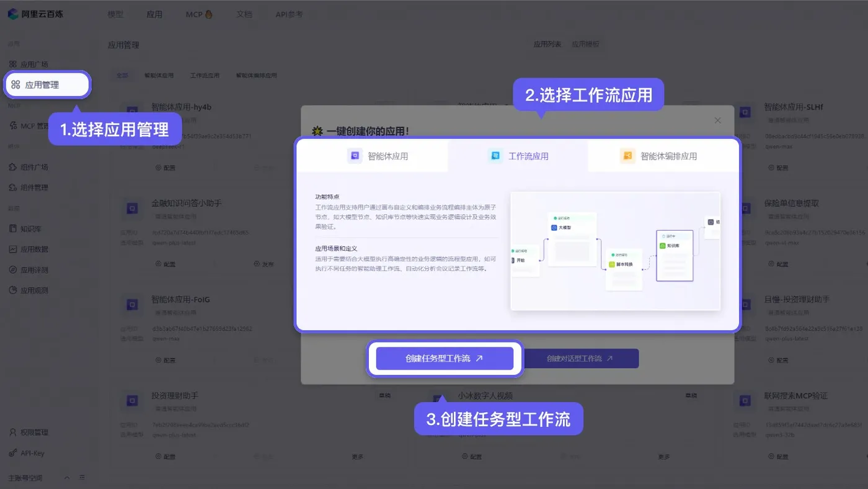Open 组件管理 in the sidebar
868x489 pixels.
(x=30, y=187)
